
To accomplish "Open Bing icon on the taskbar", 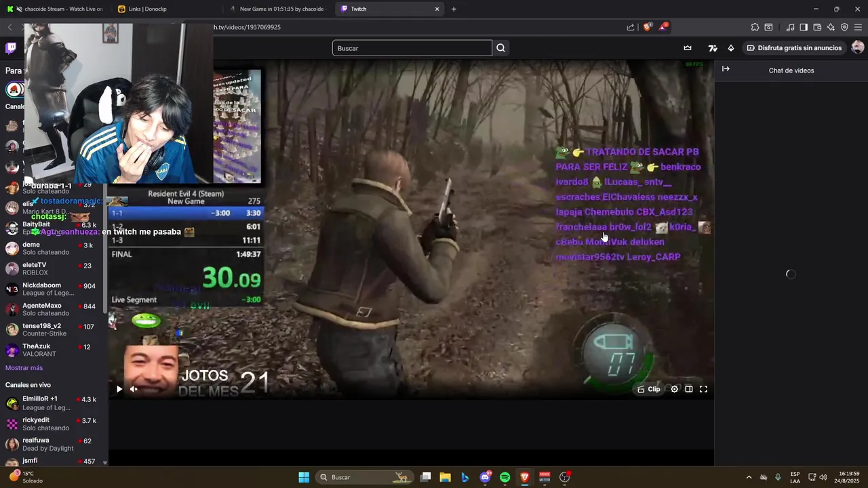I will coord(465,477).
